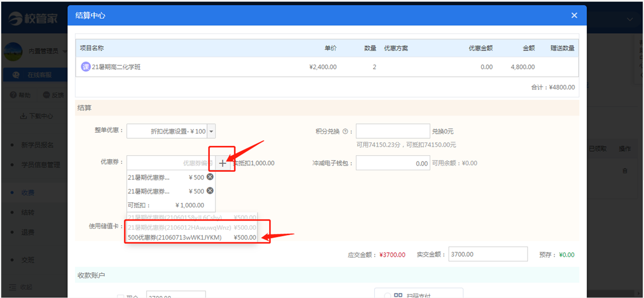644x298 pixels.
Task: Click the 积分兑换 points input field
Action: pos(393,132)
